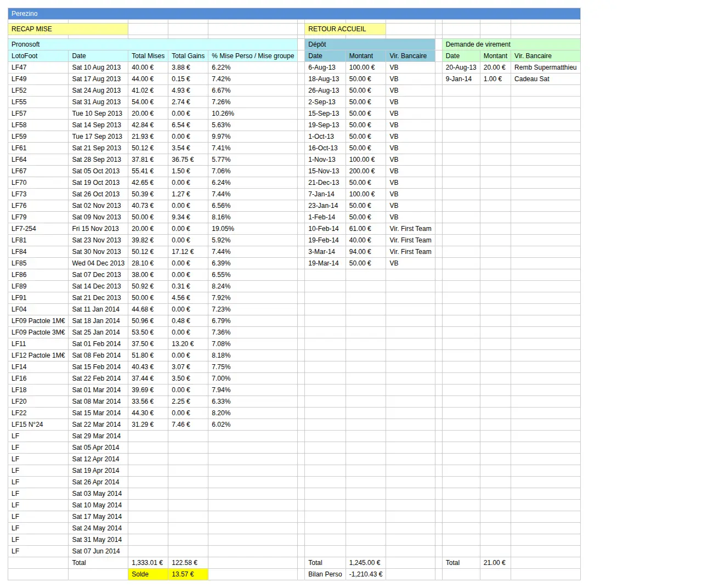The width and height of the screenshot is (702, 588).
Task: Click the 5.63% percentage cell
Action: [253, 125]
